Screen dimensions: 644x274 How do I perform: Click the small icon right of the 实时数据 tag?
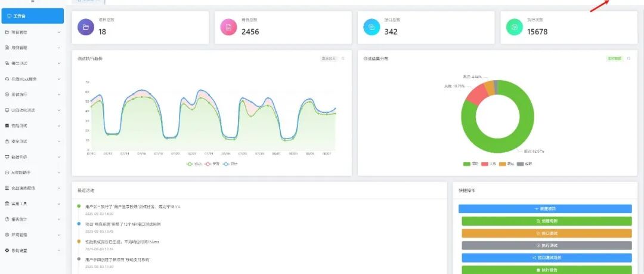coord(629,59)
